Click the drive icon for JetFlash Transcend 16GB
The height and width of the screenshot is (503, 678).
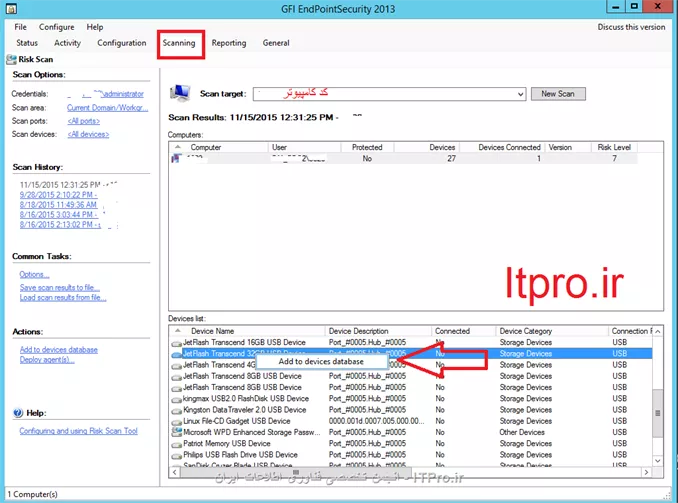[x=176, y=343]
